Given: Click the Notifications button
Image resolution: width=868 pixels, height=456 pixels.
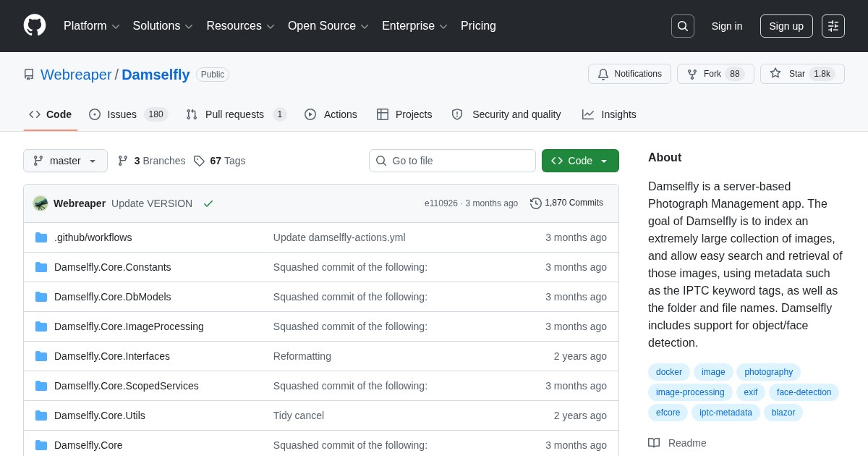Looking at the screenshot, I should [x=629, y=74].
